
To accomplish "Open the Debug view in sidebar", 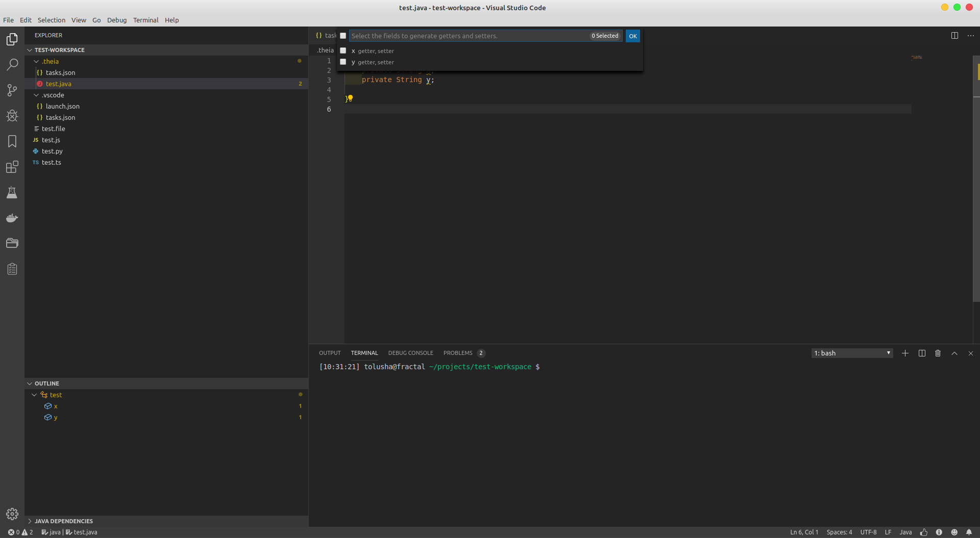I will point(12,116).
